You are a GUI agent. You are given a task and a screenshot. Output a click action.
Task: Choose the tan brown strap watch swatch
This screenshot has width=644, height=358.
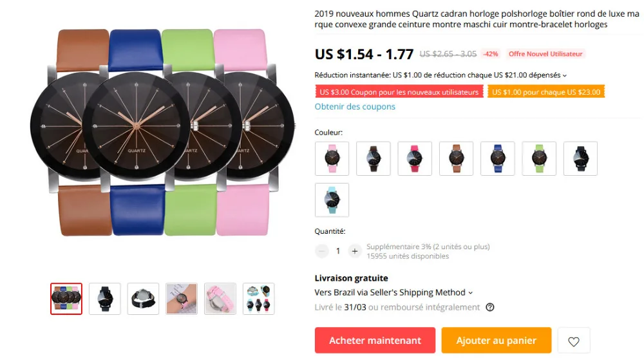pyautogui.click(x=457, y=158)
